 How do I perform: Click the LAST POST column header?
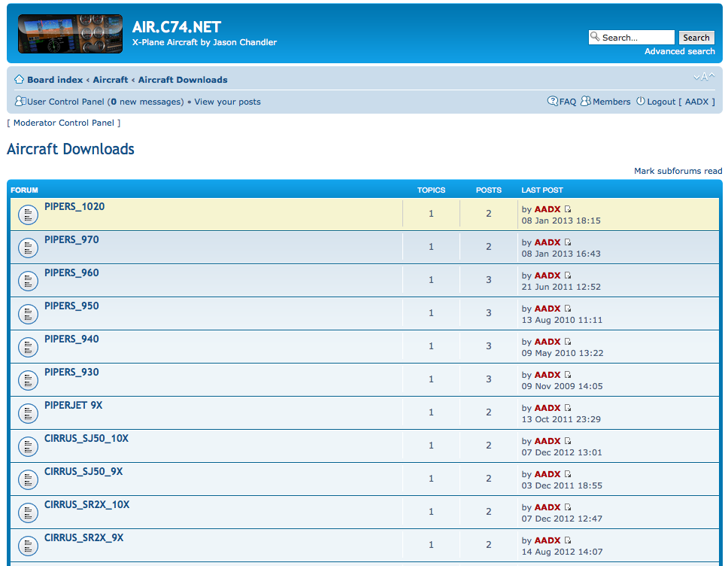[541, 190]
